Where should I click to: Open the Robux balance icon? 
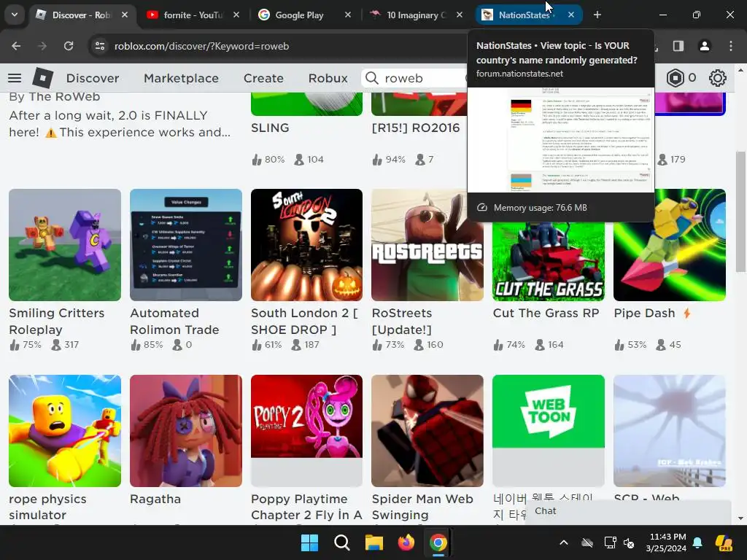(675, 78)
